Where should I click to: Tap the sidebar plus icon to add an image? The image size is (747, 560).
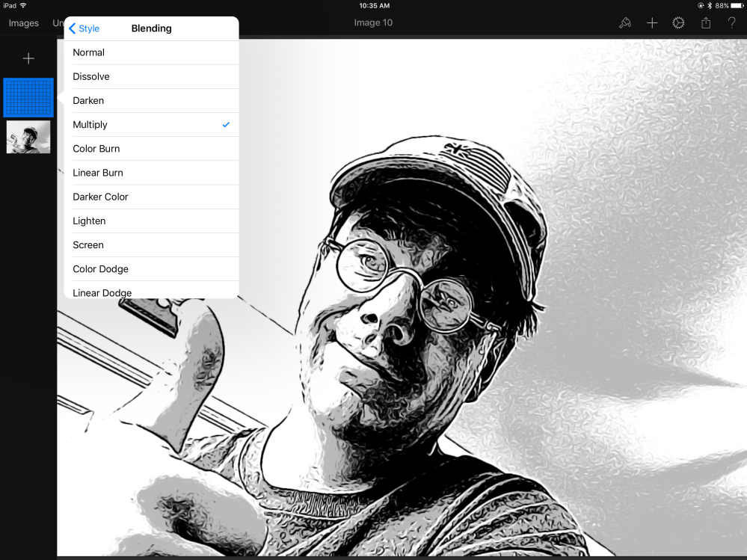click(28, 58)
